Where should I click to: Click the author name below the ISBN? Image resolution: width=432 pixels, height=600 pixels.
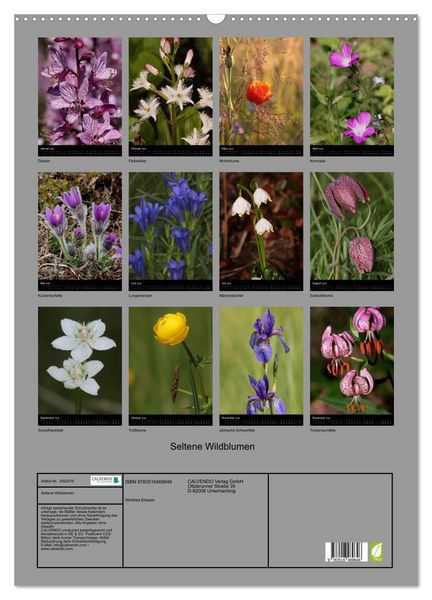(x=140, y=500)
